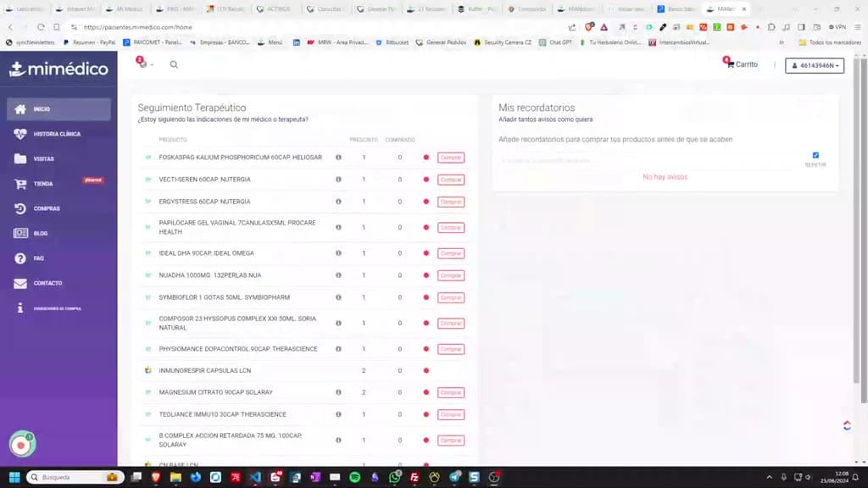Viewport: 868px width, 488px height.
Task: Open info icon for Physiomance Dopacontrol
Action: coord(338,349)
